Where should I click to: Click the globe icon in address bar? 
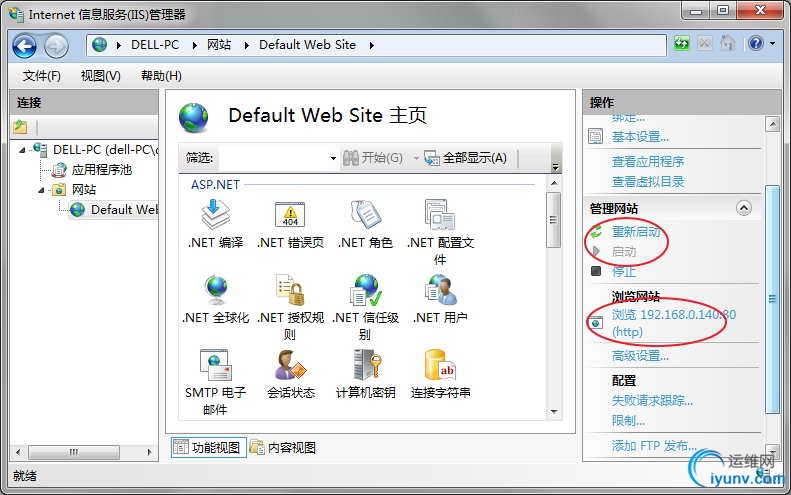click(99, 44)
